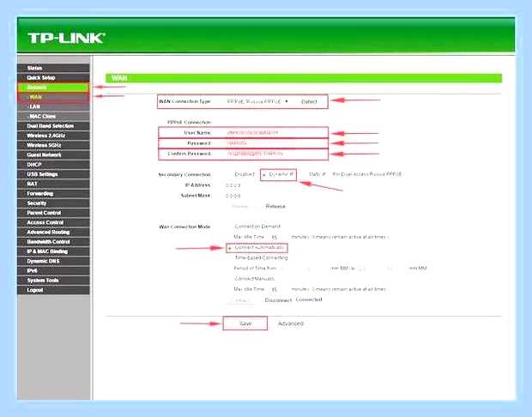Open the Security menu item

point(53,203)
